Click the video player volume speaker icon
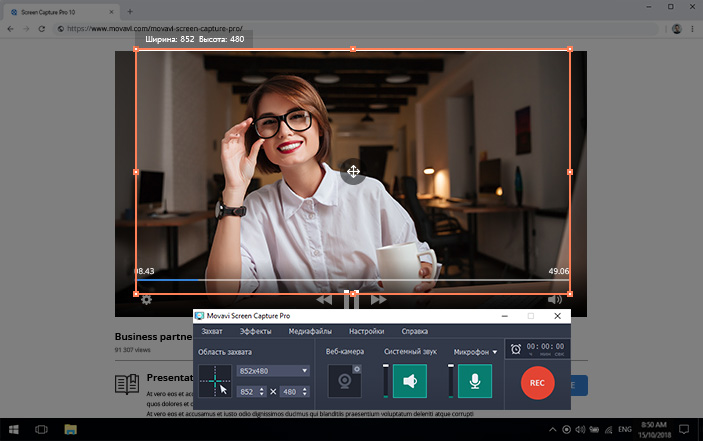Screen dimensions: 703x441 (555, 299)
